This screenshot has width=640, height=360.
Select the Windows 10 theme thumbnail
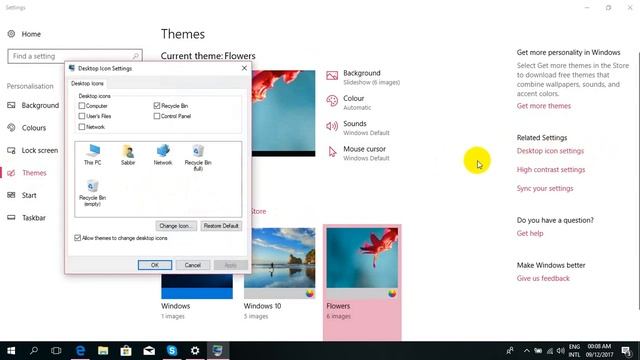tap(280, 263)
